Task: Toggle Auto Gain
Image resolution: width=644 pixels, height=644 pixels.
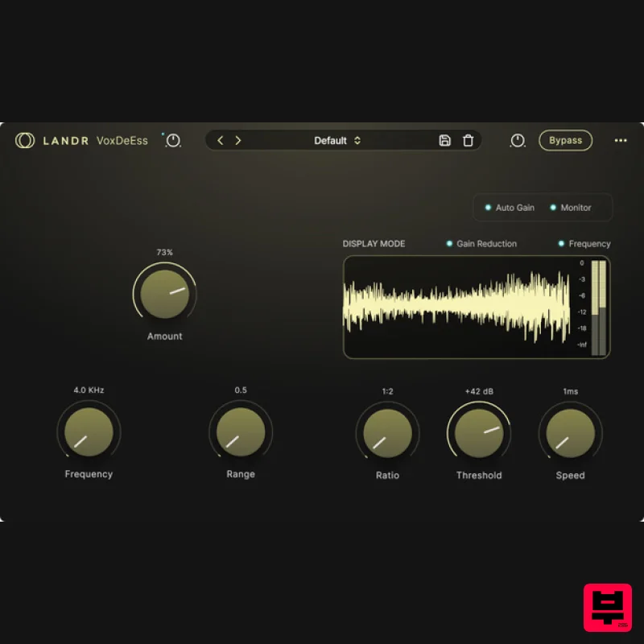Action: pyautogui.click(x=510, y=208)
